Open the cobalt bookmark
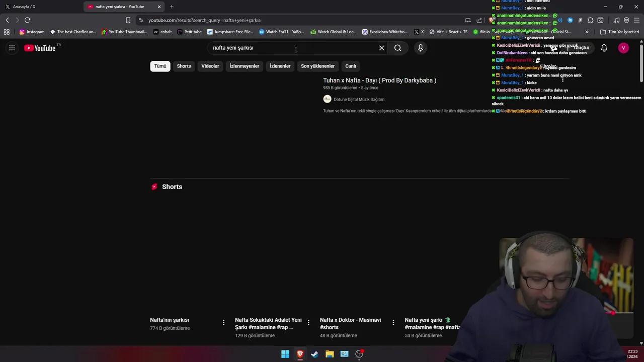Image resolution: width=644 pixels, height=362 pixels. (x=163, y=32)
